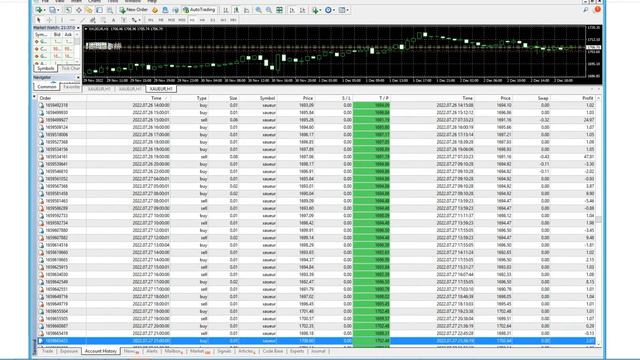The width and height of the screenshot is (640, 360).
Task: Close the Navigator panel
Action: 78,77
